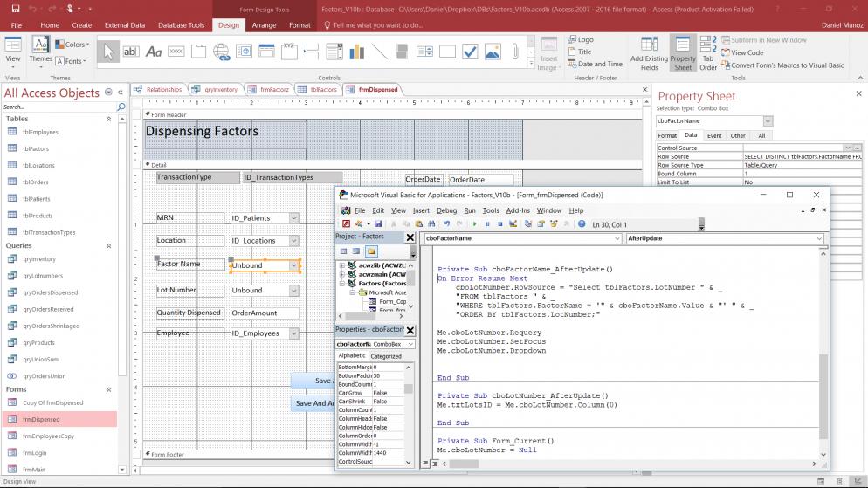Open the Tools menu in VBA editor
Viewport: 868px width, 488px height.
coord(491,210)
